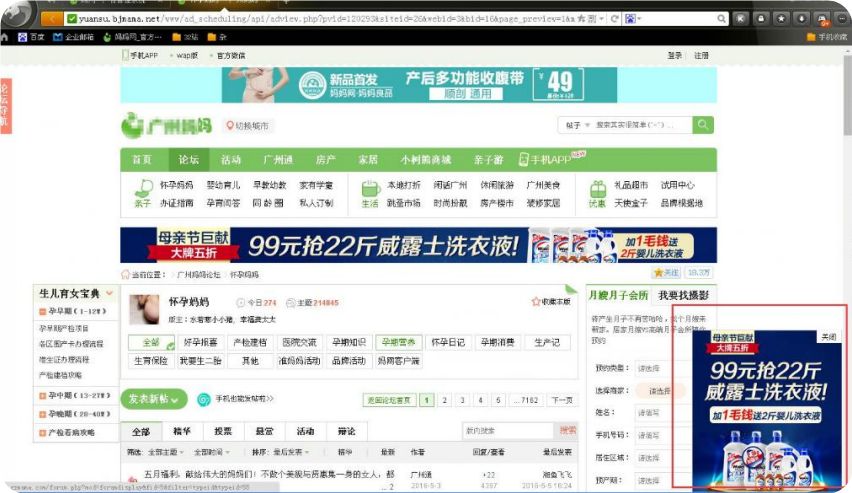This screenshot has height=493, width=852.
Task: Click the 手机APP link at the top
Action: click(x=140, y=55)
